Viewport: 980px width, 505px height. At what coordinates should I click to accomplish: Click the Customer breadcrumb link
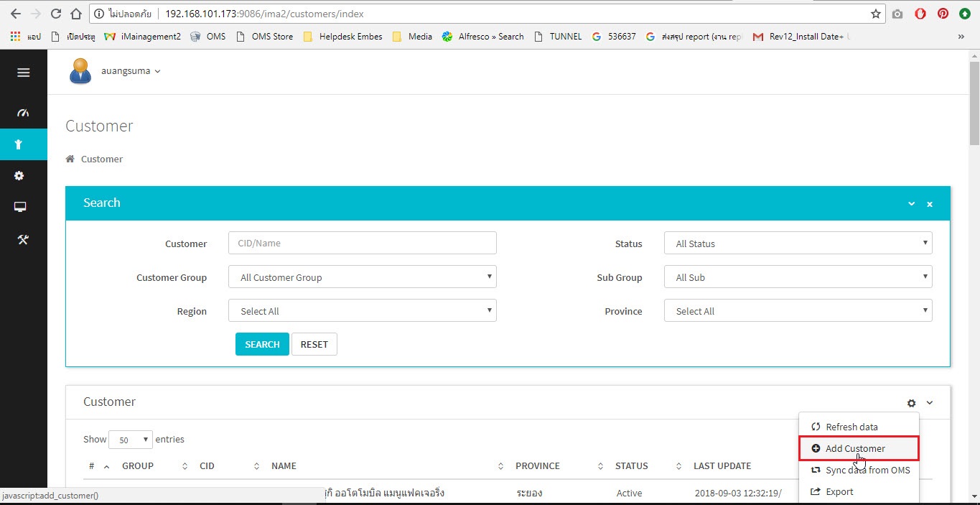102,159
